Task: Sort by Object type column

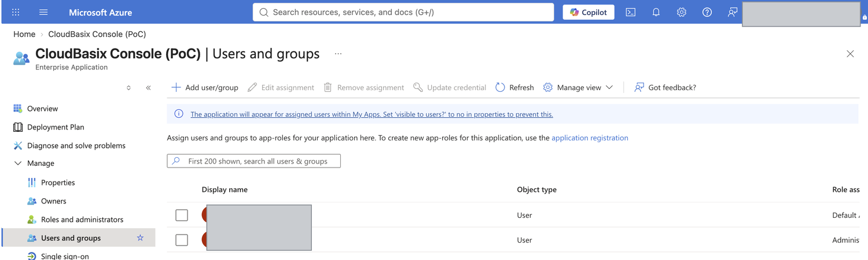Action: coord(536,190)
